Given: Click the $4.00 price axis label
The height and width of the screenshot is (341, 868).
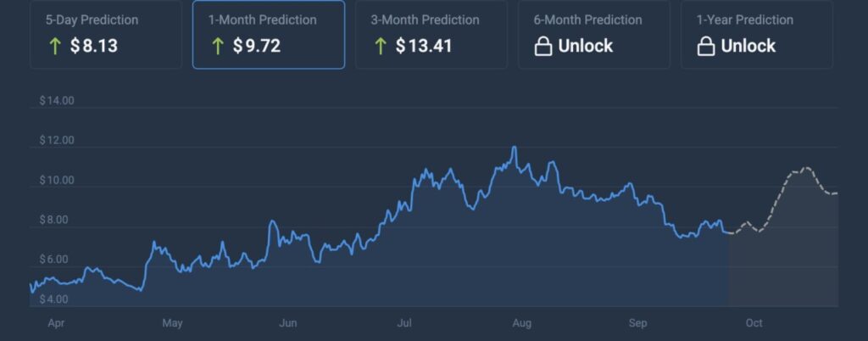Looking at the screenshot, I should tap(58, 299).
